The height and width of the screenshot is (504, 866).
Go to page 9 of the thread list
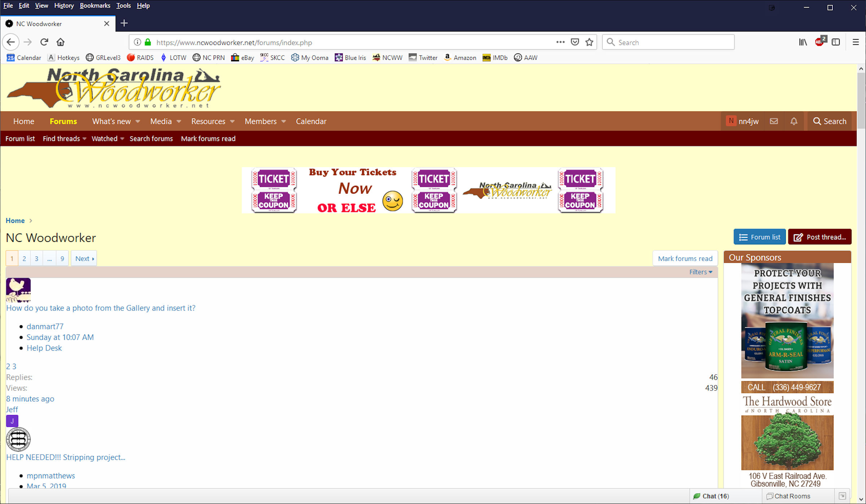62,258
